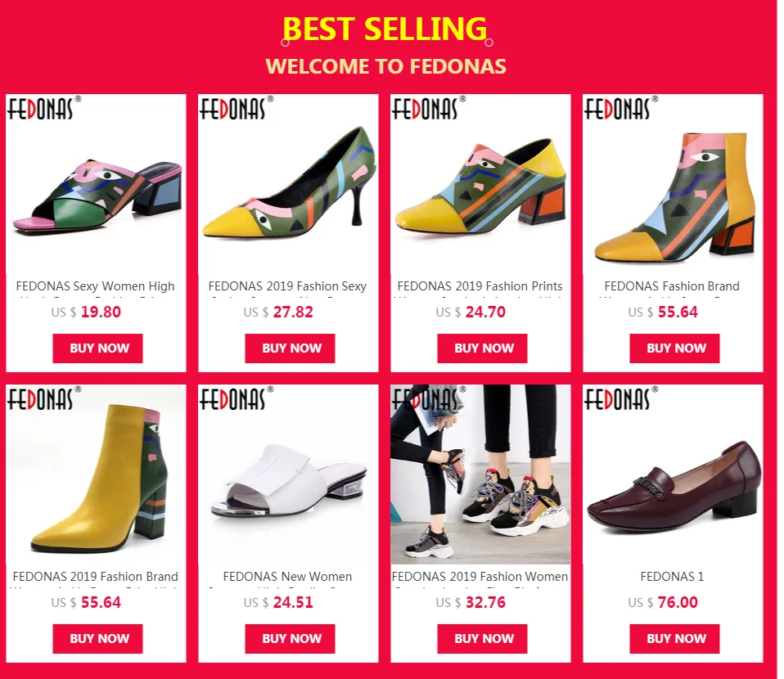Screen dimensions: 784x679
Task: Click BUY NOW under the $24.70 shoe
Action: 483,348
